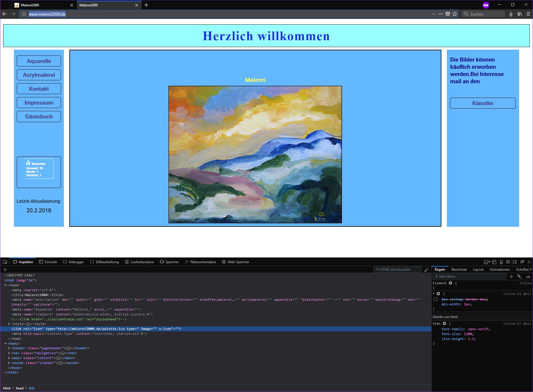Highlight elements matching the Element rule
This screenshot has height=392, width=533.
tap(450, 283)
